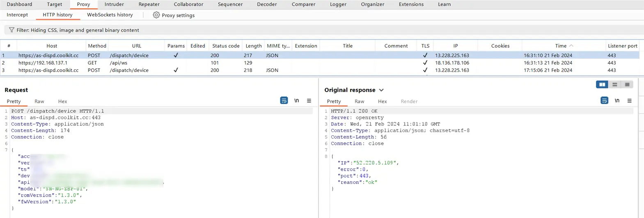Select the Proxy tab
644x218 pixels.
pos(83,4)
